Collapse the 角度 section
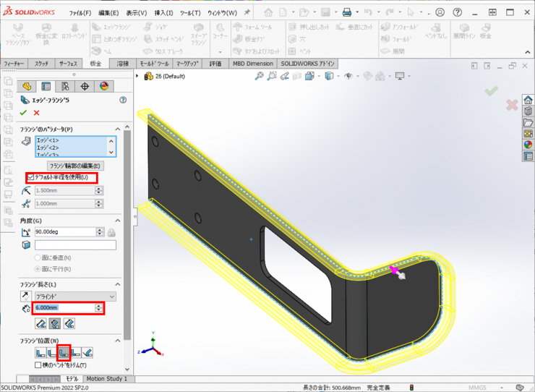This screenshot has width=535, height=392. pos(118,220)
